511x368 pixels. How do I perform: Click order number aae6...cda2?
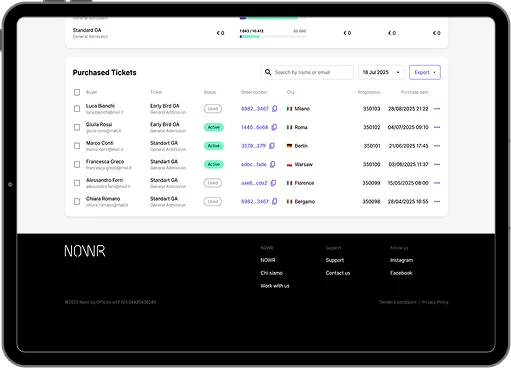pos(254,183)
